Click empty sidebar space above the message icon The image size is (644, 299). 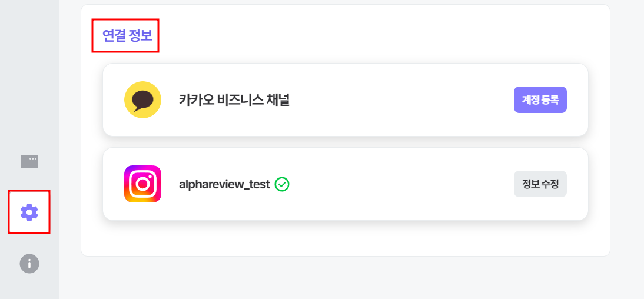(29, 74)
